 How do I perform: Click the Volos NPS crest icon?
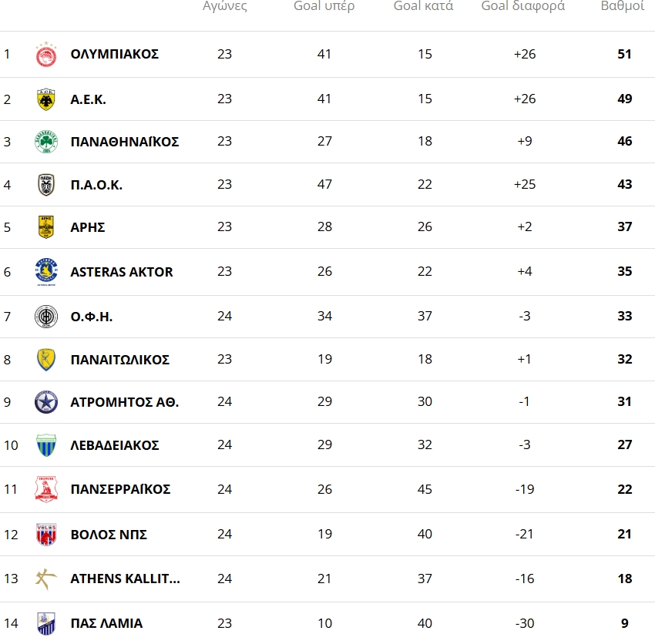click(46, 535)
